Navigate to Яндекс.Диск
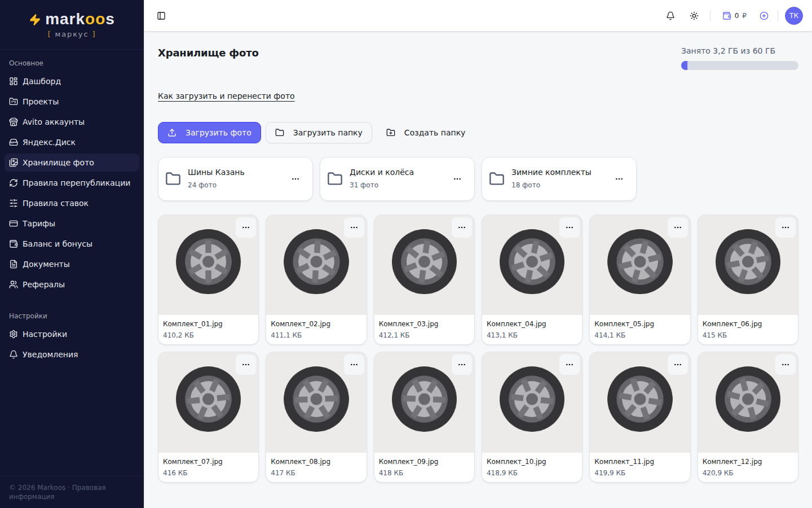This screenshot has height=508, width=812. click(x=72, y=142)
